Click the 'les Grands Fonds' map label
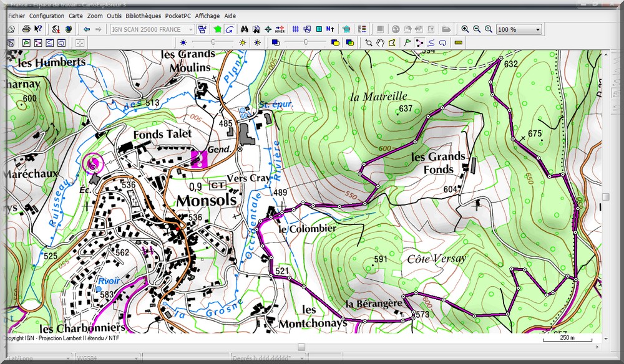The width and height of the screenshot is (624, 364). coord(438,163)
